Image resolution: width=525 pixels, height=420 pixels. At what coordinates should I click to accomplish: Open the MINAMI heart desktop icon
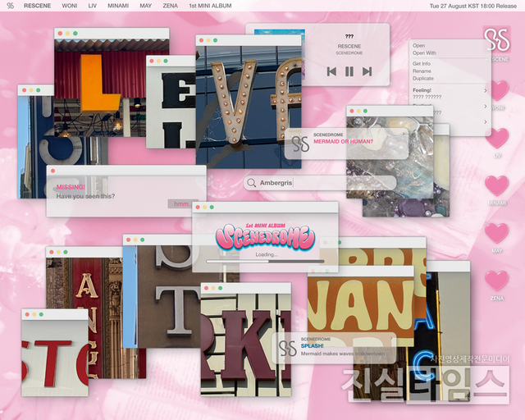tap(497, 186)
